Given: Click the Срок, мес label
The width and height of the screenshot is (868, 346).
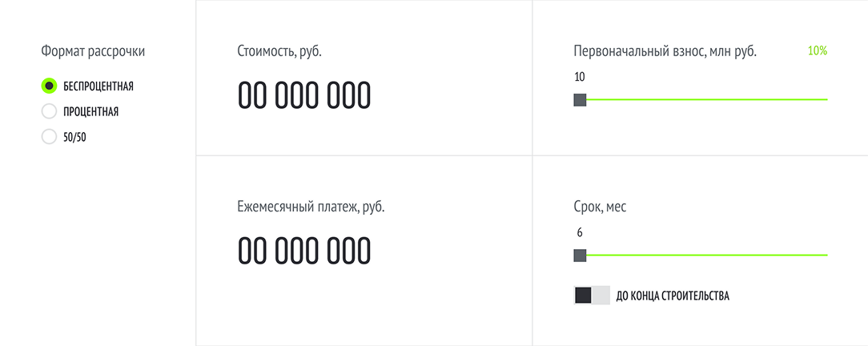Looking at the screenshot, I should click(x=601, y=207).
